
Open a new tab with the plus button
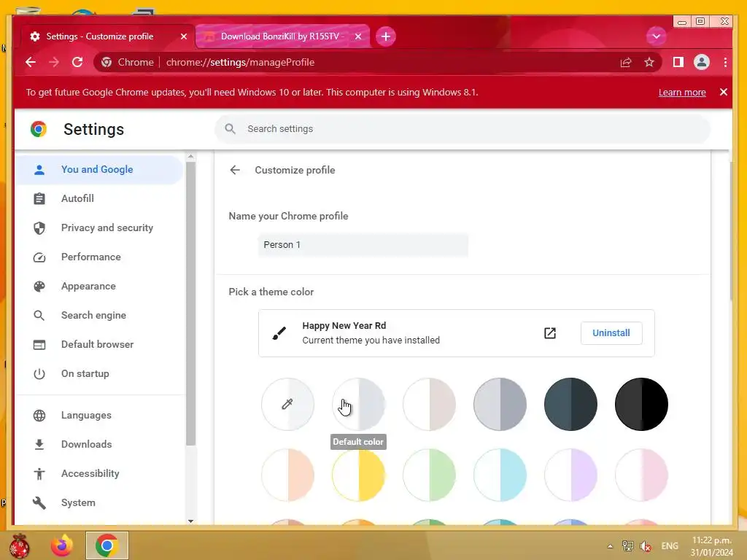(385, 36)
